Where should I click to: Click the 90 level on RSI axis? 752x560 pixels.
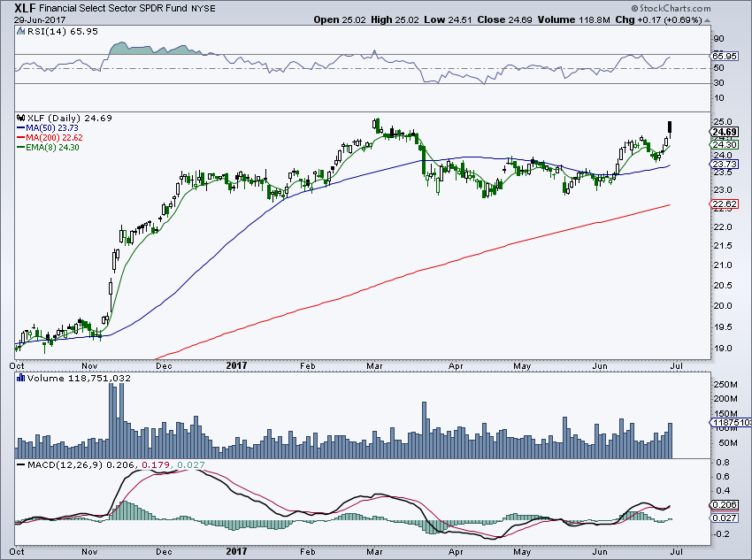click(719, 39)
